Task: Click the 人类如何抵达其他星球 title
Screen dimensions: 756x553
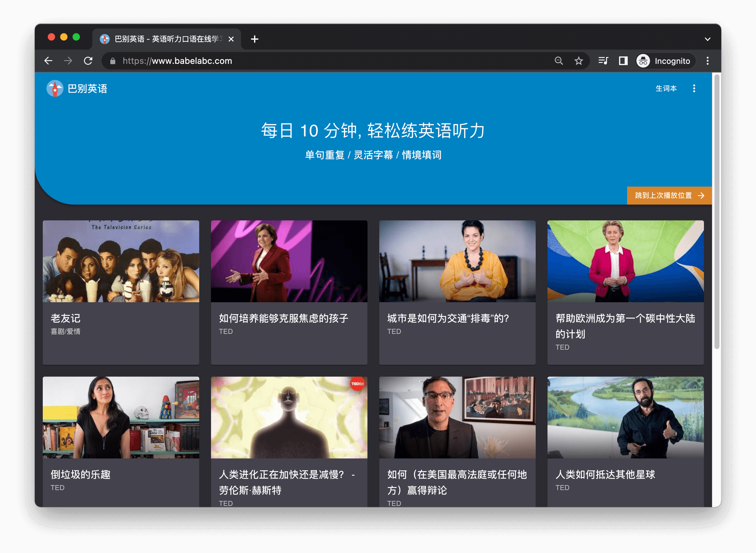Action: pos(605,474)
